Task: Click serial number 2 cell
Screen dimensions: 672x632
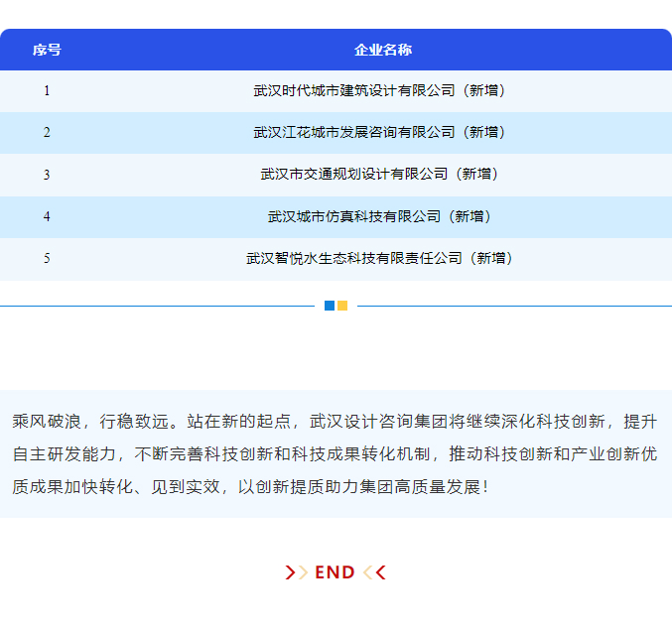Action: [47, 132]
